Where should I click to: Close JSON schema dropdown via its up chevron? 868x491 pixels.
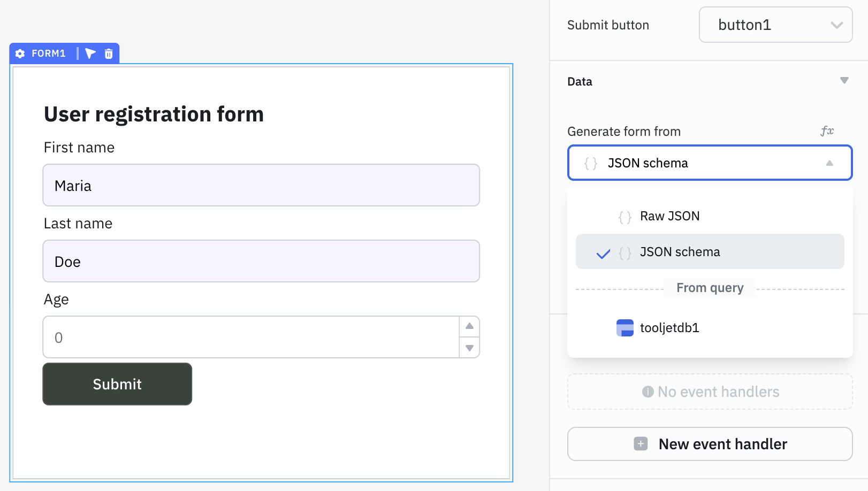pyautogui.click(x=829, y=163)
